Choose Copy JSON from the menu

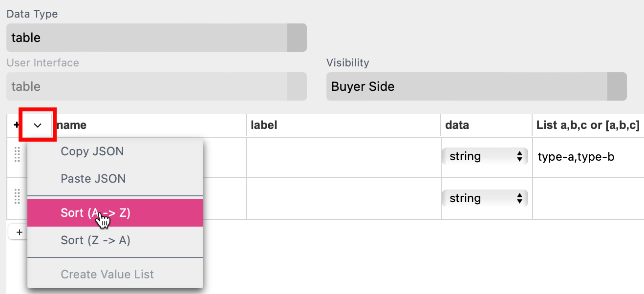pyautogui.click(x=92, y=151)
